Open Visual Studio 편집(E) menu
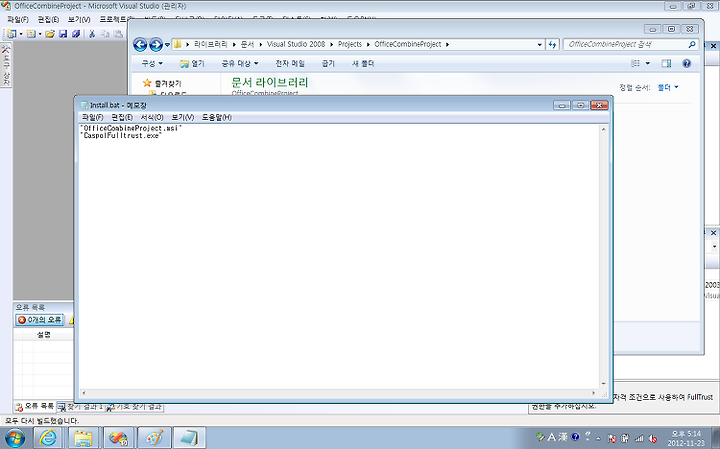720x449 pixels. (48, 19)
